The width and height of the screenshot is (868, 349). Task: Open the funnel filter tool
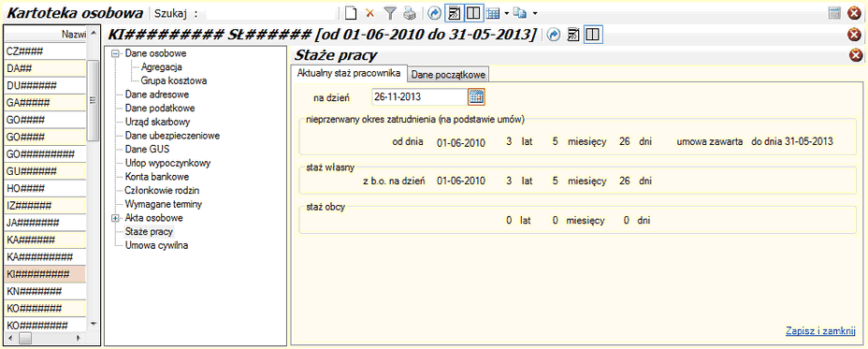[x=390, y=12]
